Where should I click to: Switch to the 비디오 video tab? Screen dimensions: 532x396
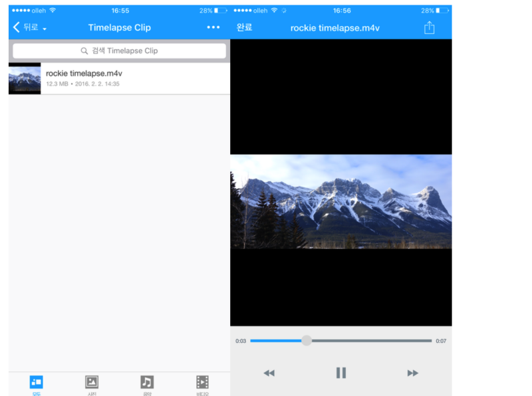pyautogui.click(x=203, y=385)
